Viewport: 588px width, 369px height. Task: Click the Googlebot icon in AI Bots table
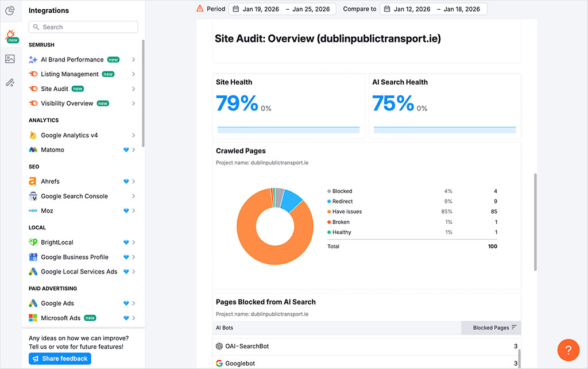coord(220,363)
